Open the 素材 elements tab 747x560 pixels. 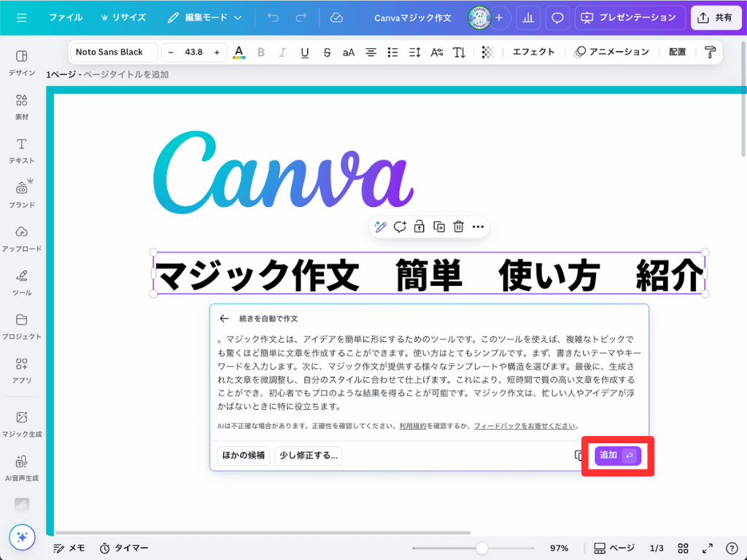(22, 106)
